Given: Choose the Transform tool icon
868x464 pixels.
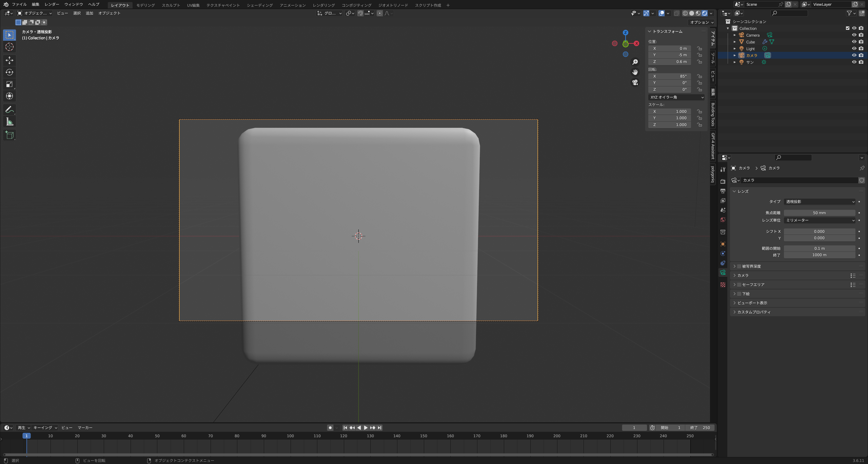Looking at the screenshot, I should pos(9,96).
